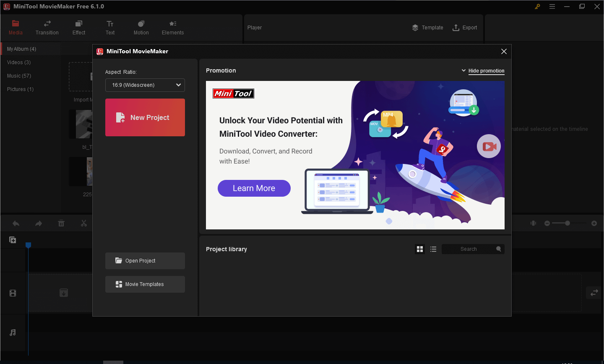
Task: Click Open Project button
Action: point(145,261)
